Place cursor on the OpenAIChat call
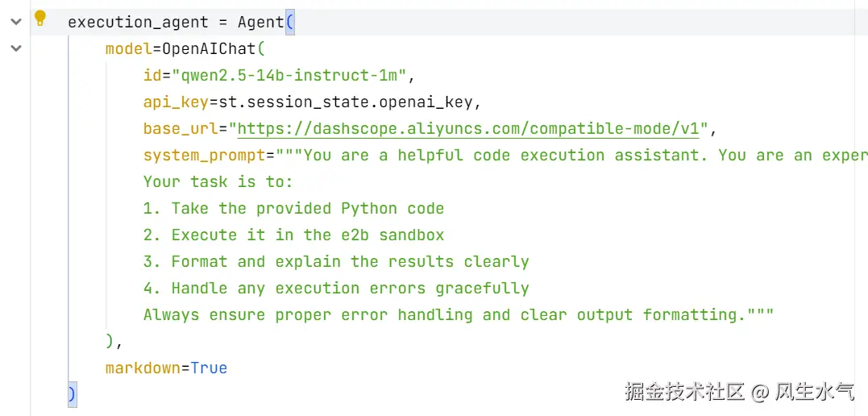The image size is (868, 416). pos(205,49)
